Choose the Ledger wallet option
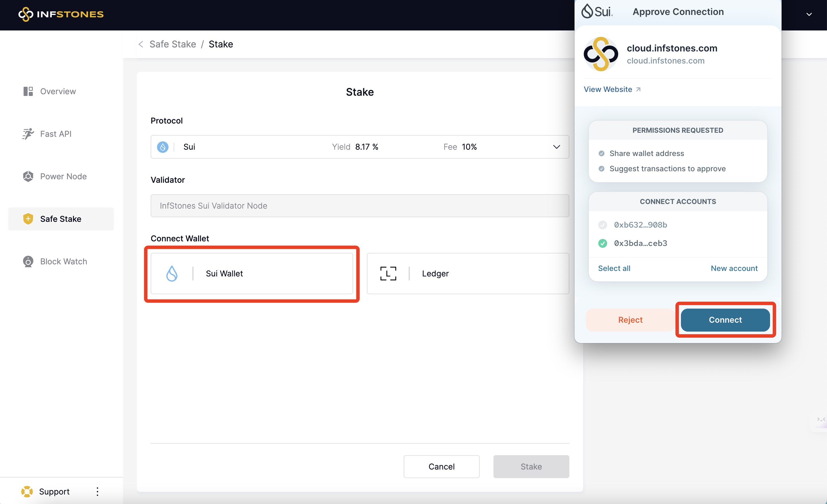 point(468,274)
